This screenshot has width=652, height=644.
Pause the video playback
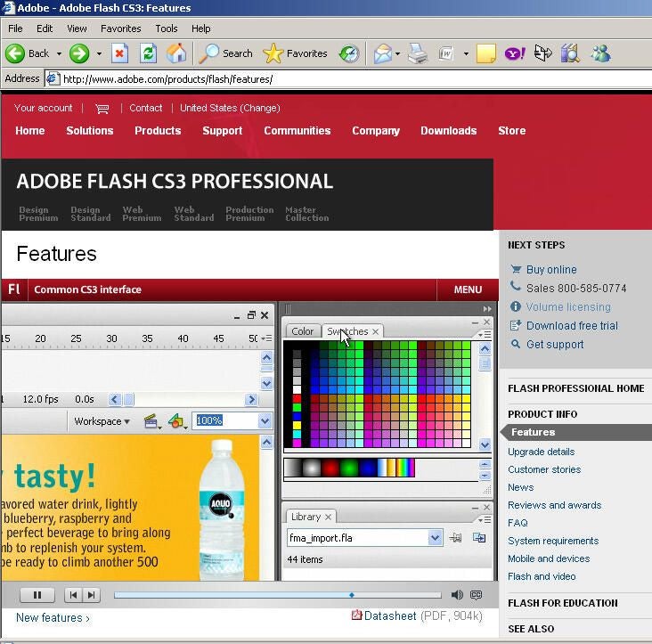(x=37, y=595)
